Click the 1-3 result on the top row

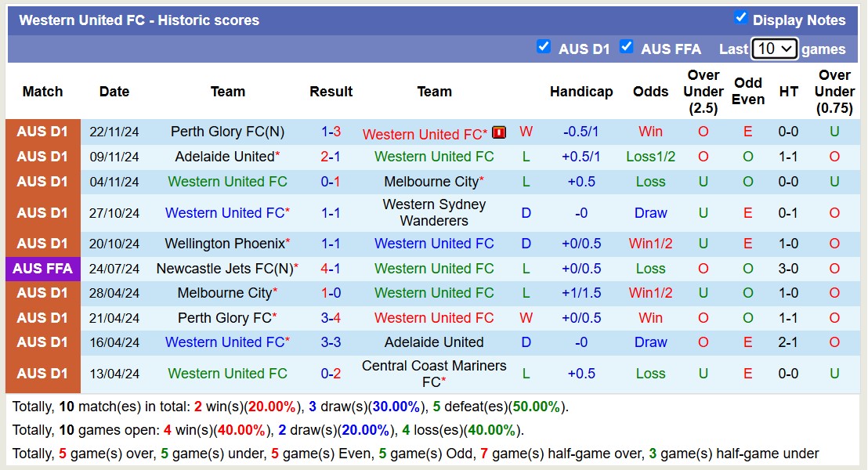[x=331, y=132]
